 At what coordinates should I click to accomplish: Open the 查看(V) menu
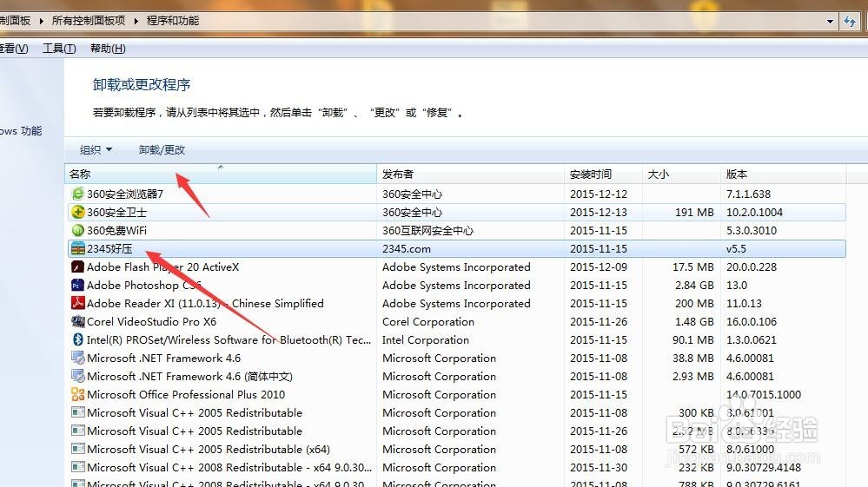click(14, 49)
